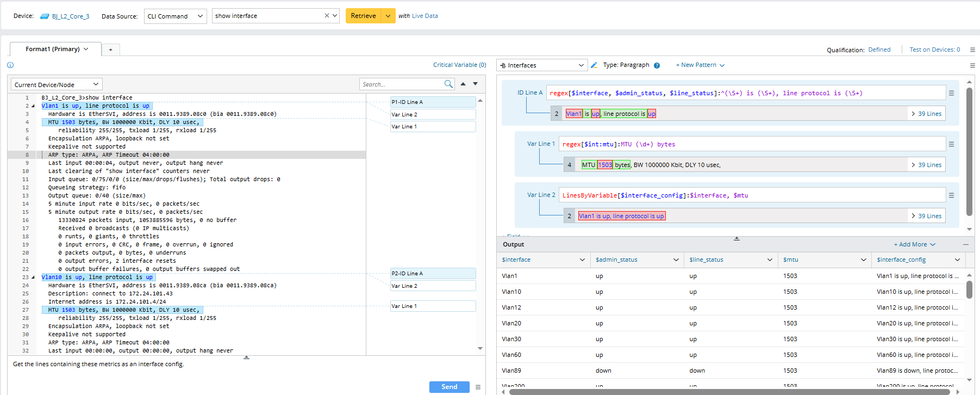
Task: Click the help question mark near Type: Paragraph
Action: (x=657, y=65)
